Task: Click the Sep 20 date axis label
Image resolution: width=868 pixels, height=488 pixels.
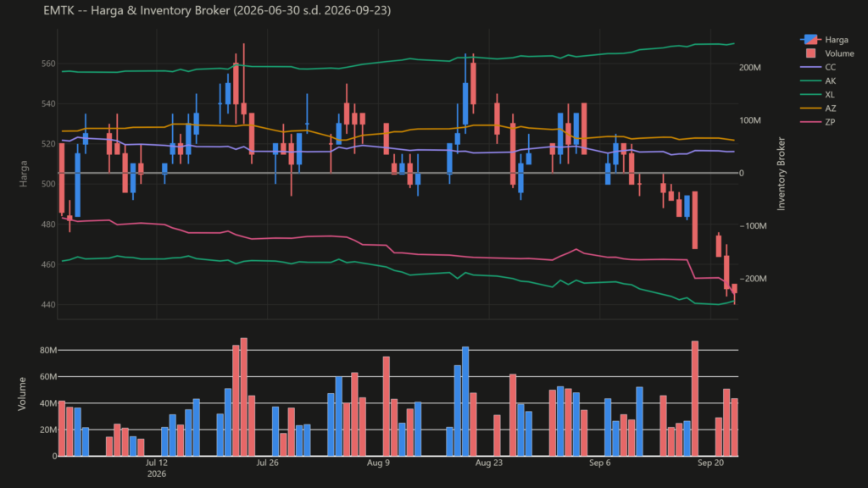Action: 711,463
